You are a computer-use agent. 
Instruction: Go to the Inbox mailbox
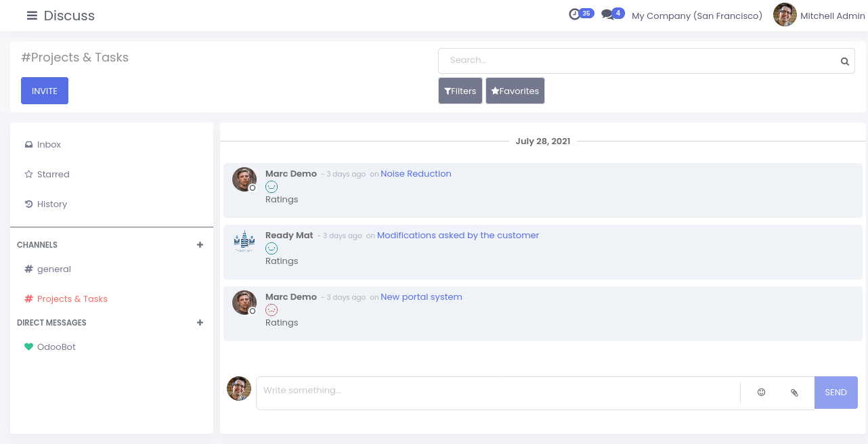click(49, 145)
